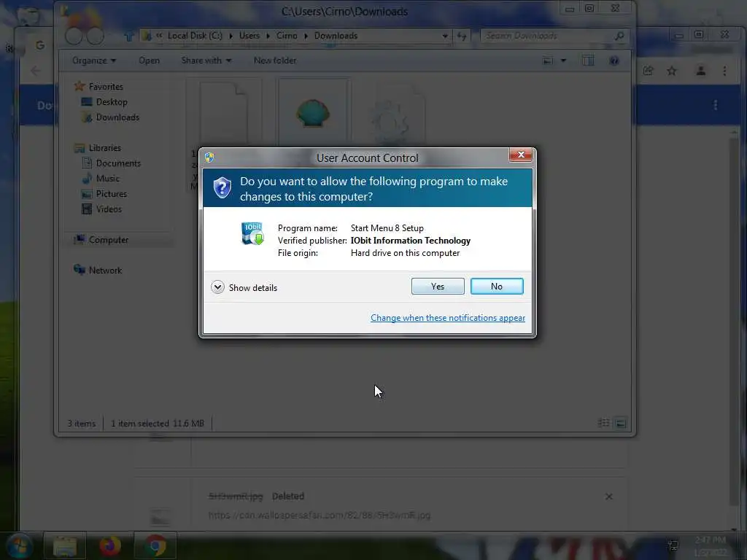Click Downloads segment in Explorer address bar
747x560 pixels.
tap(336, 36)
